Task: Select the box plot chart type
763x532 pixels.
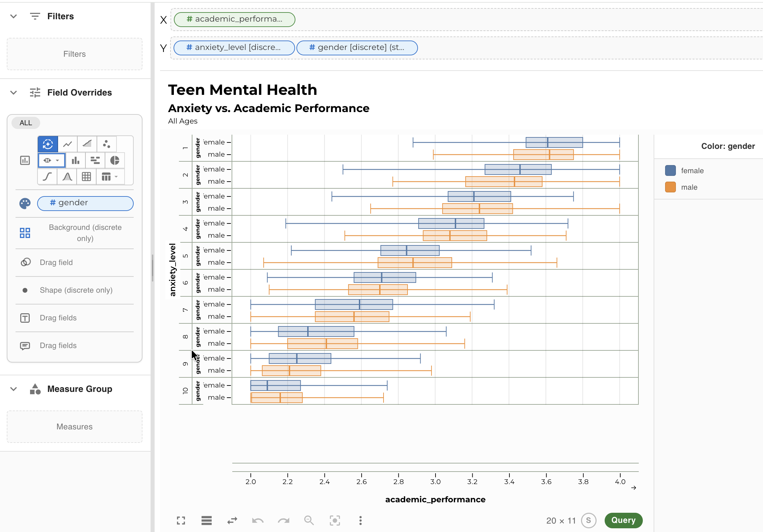Action: (x=48, y=160)
